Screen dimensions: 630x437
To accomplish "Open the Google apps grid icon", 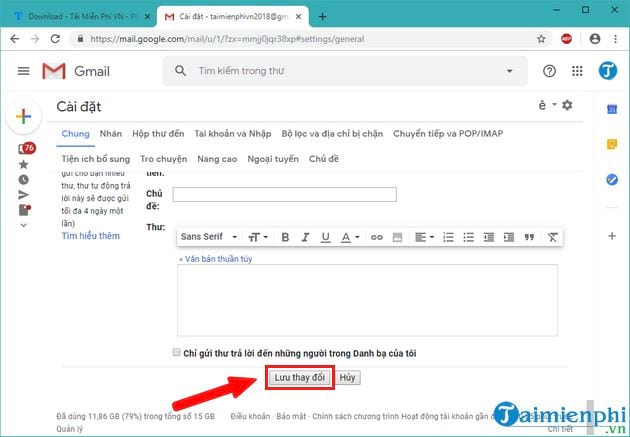I will [577, 71].
